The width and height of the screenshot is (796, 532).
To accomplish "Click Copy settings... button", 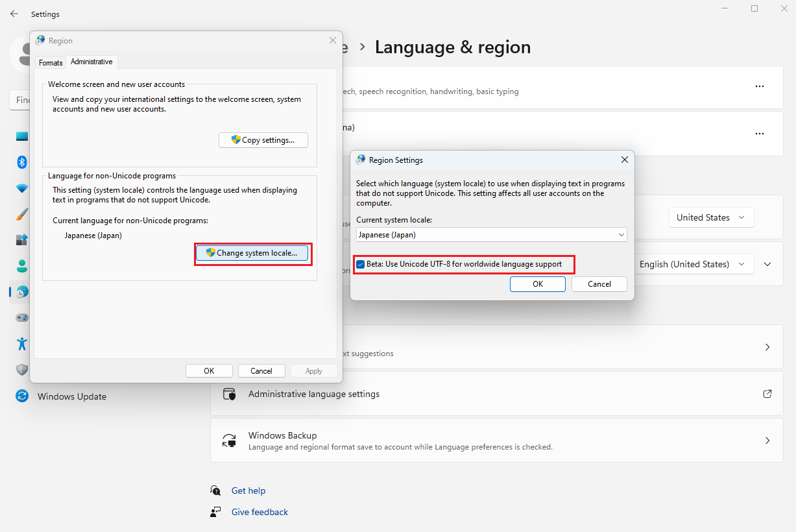I will [x=263, y=140].
